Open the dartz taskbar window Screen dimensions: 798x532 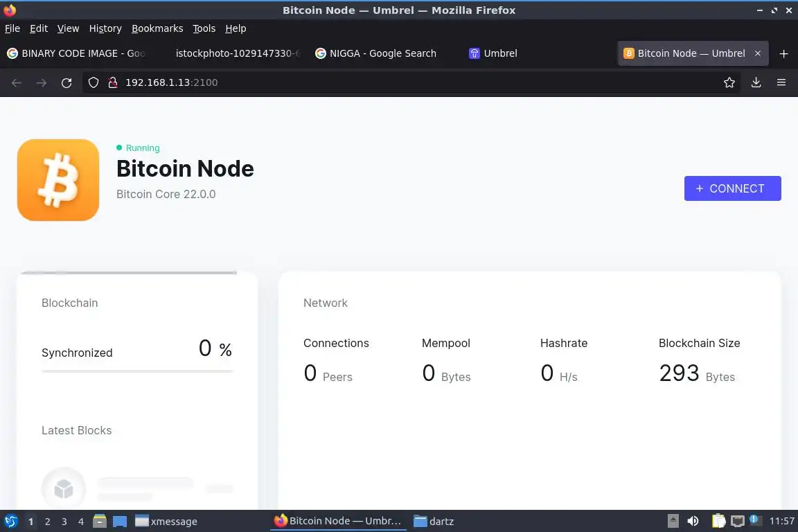pos(434,522)
